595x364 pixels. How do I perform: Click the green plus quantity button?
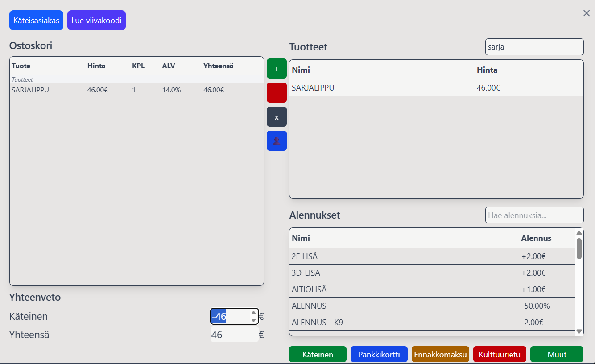coord(277,69)
